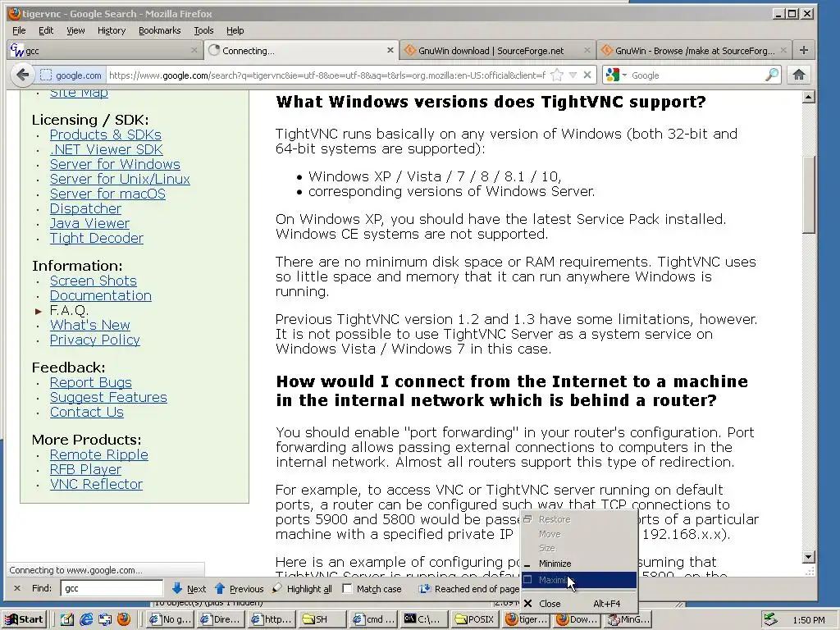Open the .NET Viewer SDK link
Image resolution: width=840 pixels, height=630 pixels.
tap(106, 149)
